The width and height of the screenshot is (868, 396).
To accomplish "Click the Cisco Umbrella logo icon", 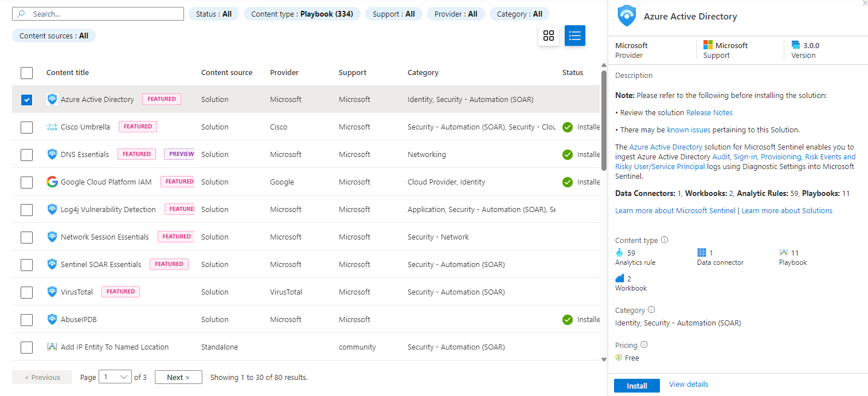I will point(52,127).
